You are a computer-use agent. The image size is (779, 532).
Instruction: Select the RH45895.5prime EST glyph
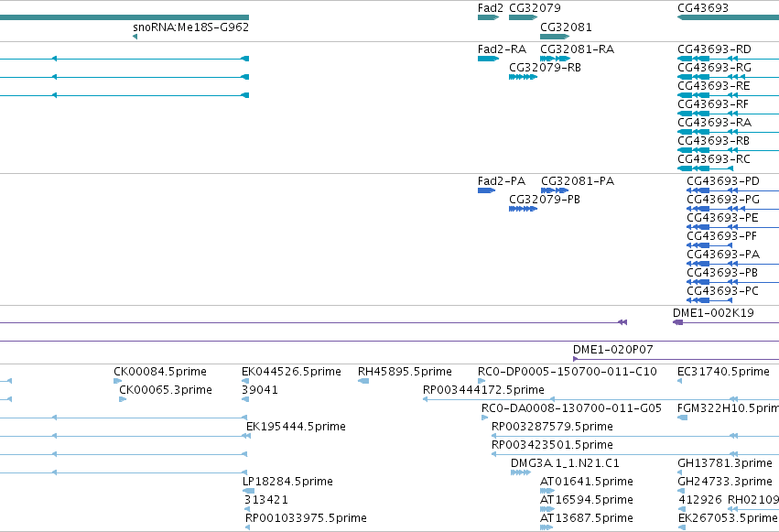[363, 381]
